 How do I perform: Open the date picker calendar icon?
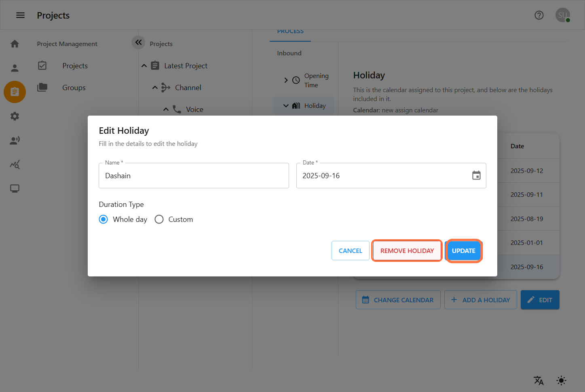point(476,175)
